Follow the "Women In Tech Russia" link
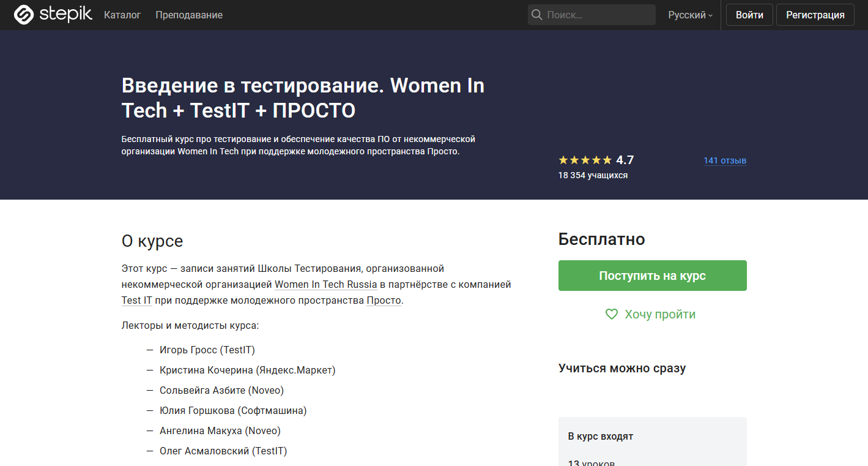 (x=327, y=284)
